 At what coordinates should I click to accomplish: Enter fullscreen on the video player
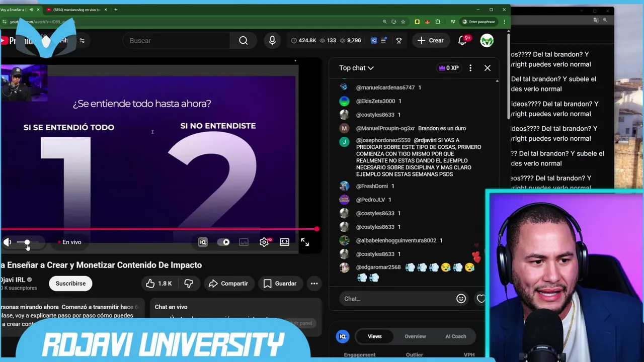coord(305,242)
